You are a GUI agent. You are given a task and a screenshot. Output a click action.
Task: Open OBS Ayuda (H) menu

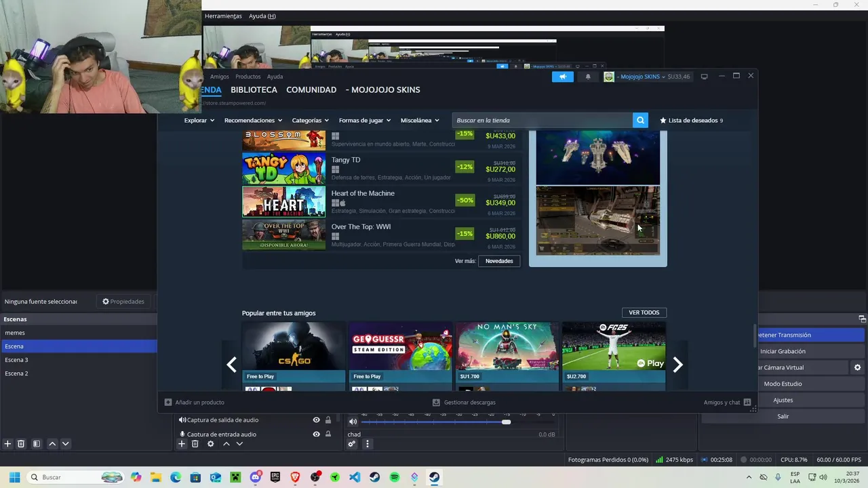click(x=262, y=16)
